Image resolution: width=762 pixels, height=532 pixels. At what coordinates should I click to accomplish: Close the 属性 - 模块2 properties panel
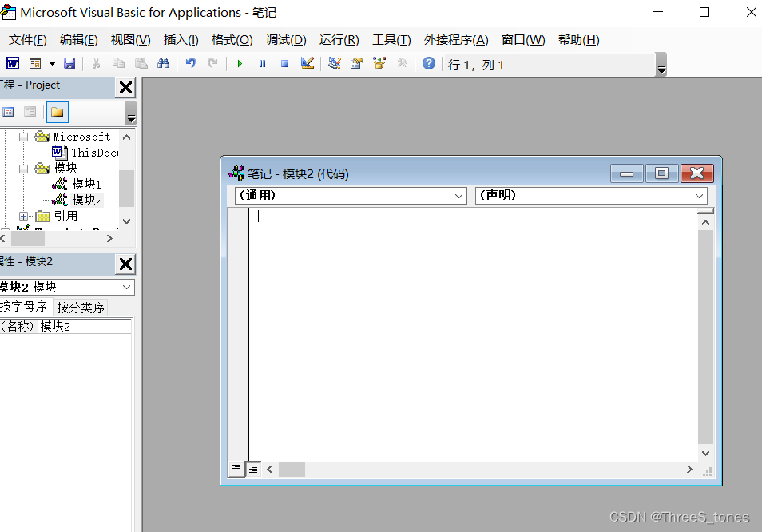pyautogui.click(x=125, y=264)
